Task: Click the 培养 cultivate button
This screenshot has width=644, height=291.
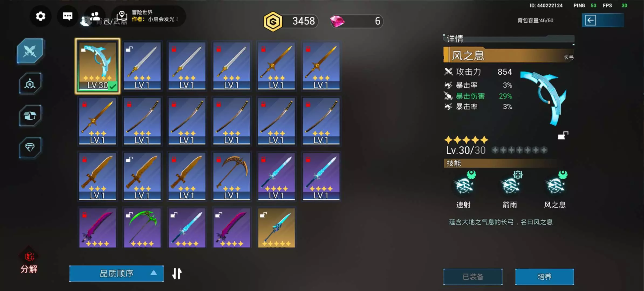Action: [x=544, y=277]
